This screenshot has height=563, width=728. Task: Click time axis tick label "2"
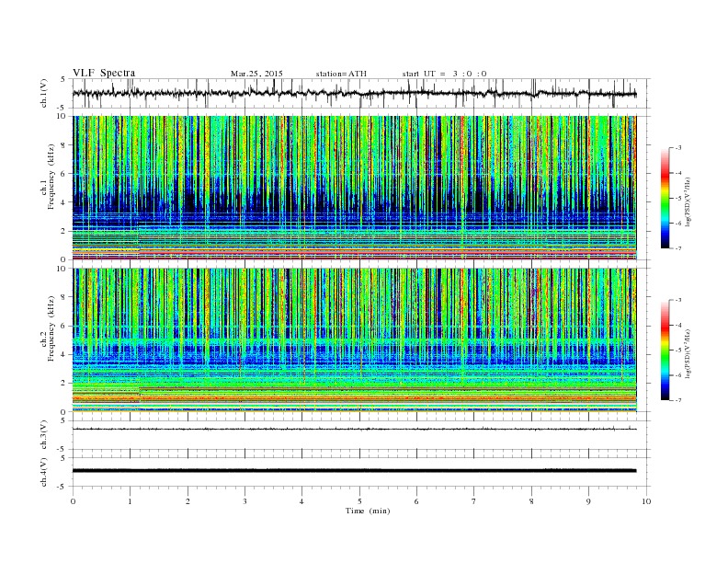[188, 501]
